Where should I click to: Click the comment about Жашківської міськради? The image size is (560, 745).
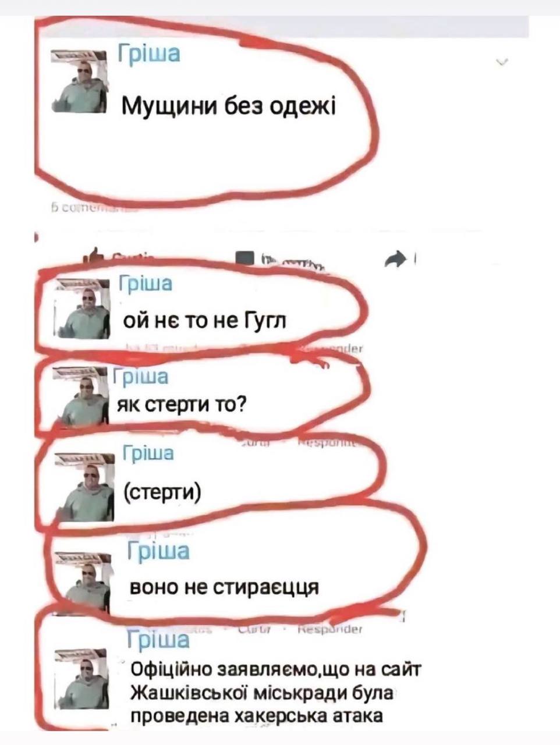click(x=274, y=693)
